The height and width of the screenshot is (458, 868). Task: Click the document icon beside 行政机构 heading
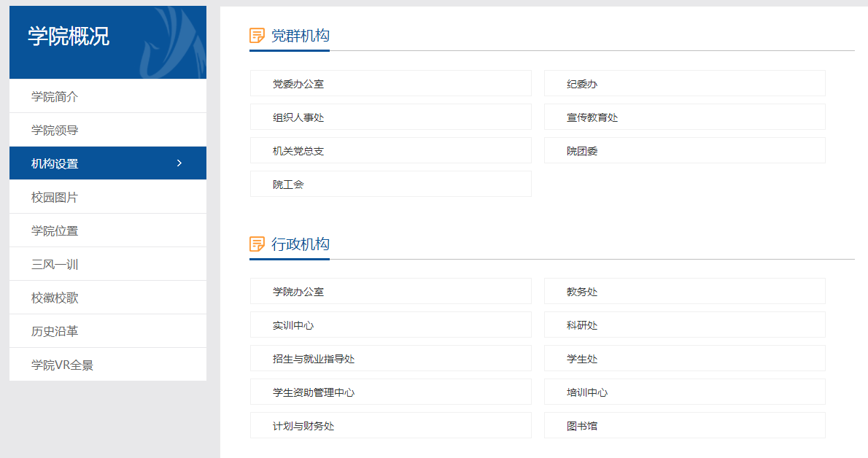pyautogui.click(x=257, y=244)
